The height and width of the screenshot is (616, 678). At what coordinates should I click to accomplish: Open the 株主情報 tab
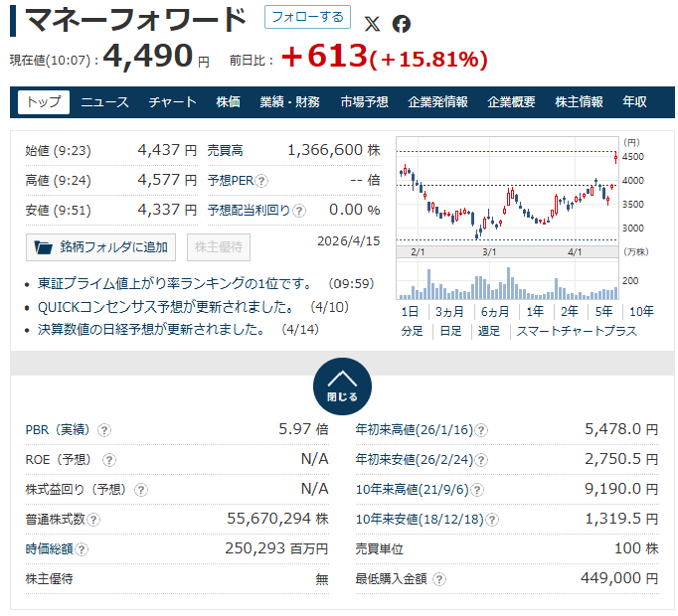[579, 102]
